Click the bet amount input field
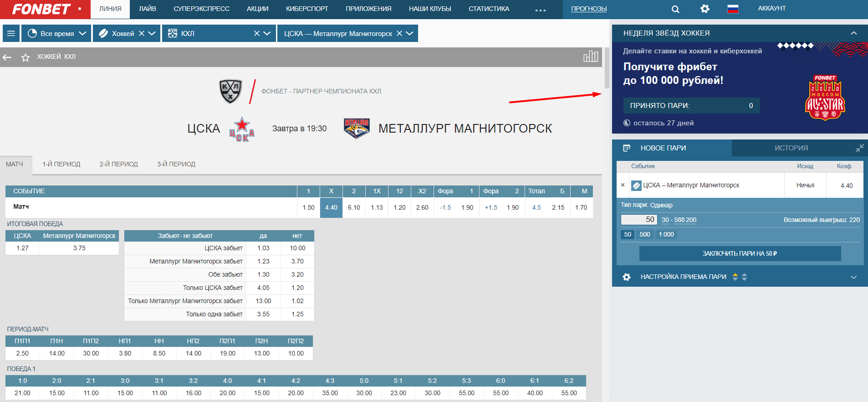Screen dimensions: 868x402 [x=639, y=220]
